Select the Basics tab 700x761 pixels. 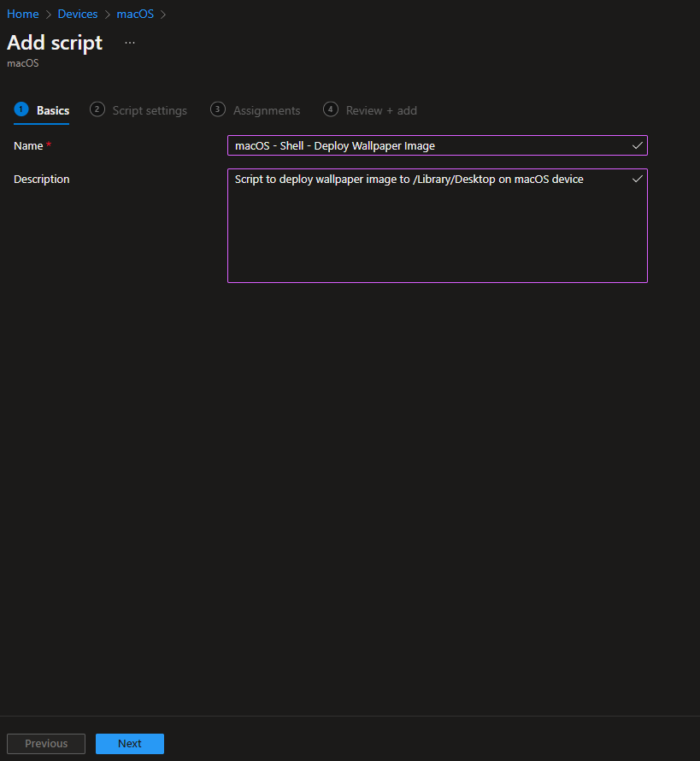(x=42, y=110)
